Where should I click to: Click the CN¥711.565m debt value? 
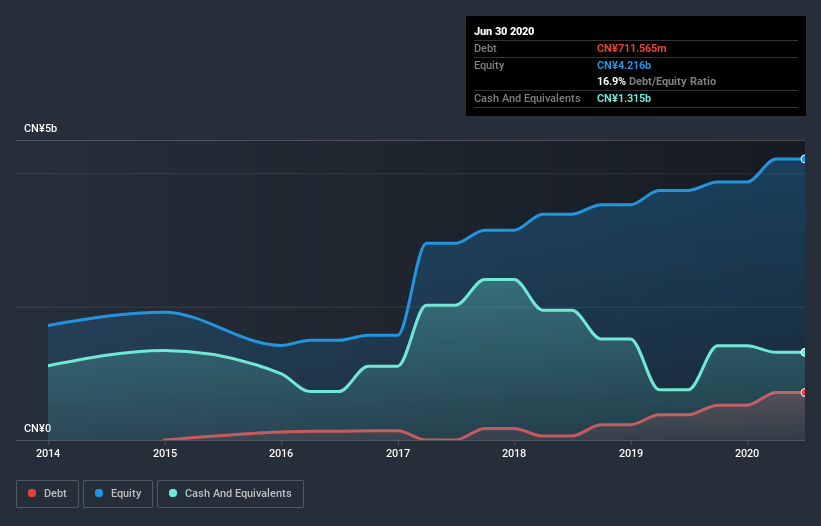tap(631, 49)
